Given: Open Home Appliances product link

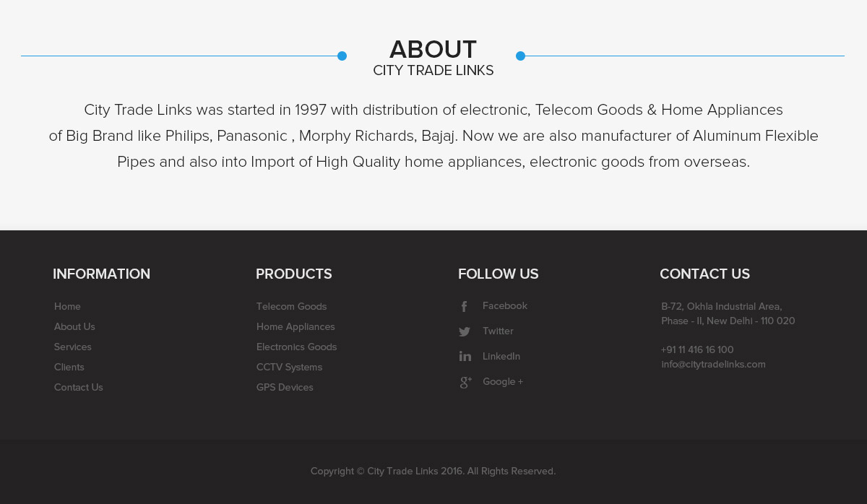Looking at the screenshot, I should coord(296,327).
